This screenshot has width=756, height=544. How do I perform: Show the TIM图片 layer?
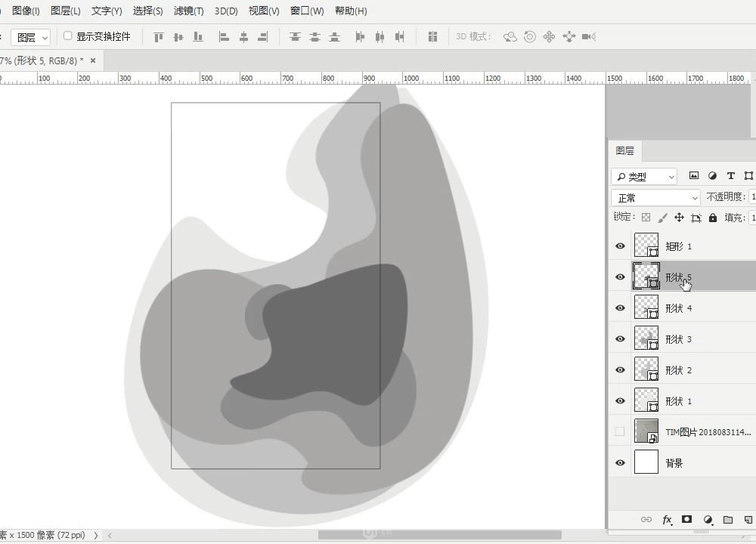coord(620,431)
